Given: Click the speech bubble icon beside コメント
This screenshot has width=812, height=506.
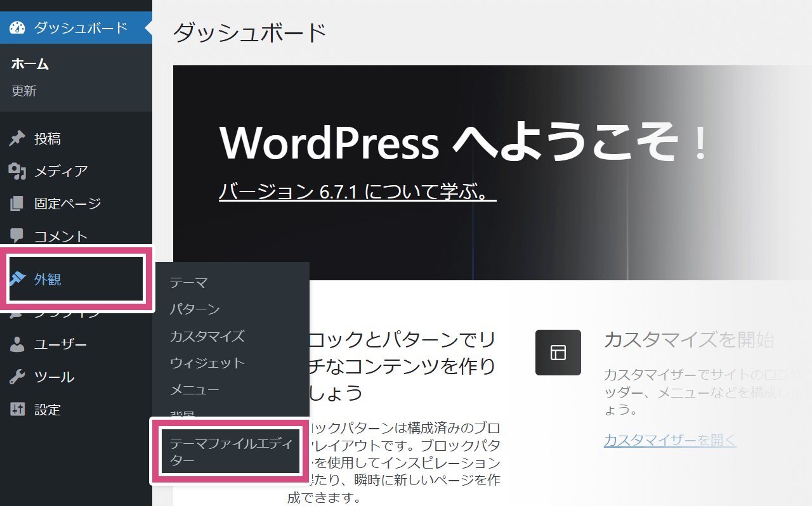Looking at the screenshot, I should [x=17, y=236].
